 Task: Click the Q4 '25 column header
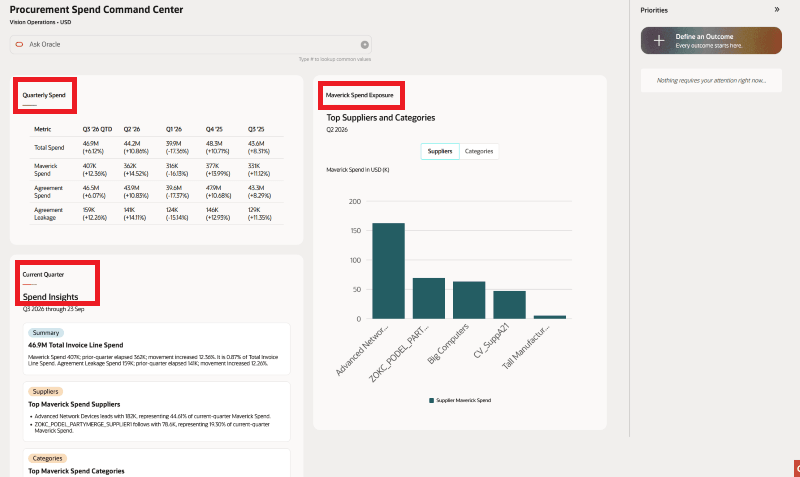(214, 130)
